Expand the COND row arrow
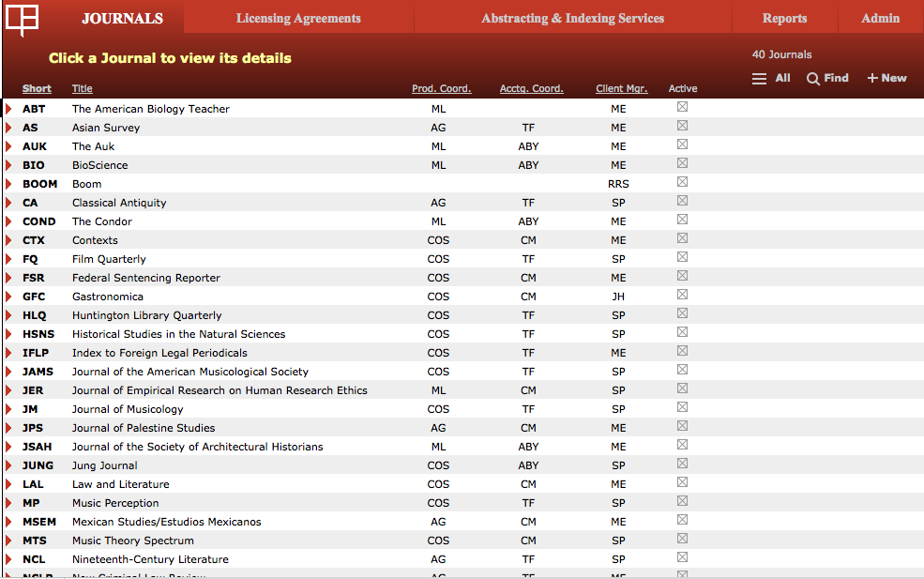The height and width of the screenshot is (579, 924). click(x=8, y=221)
